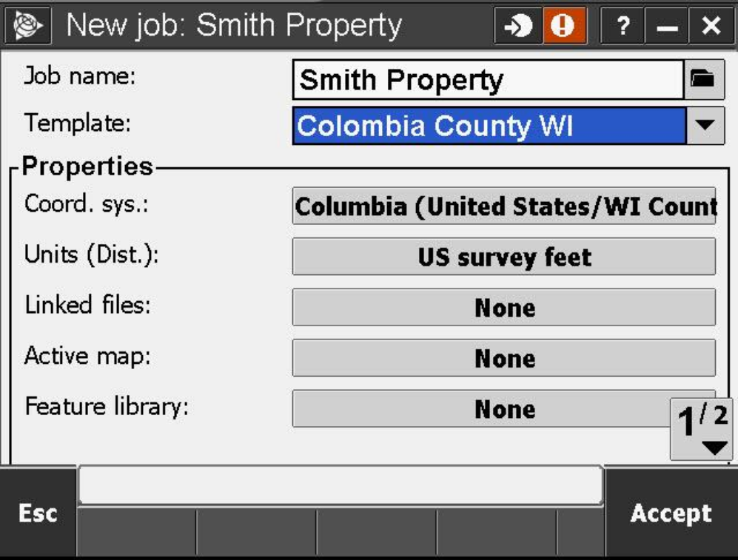The height and width of the screenshot is (560, 738).
Task: Open the orange exclamation alert icon
Action: click(x=564, y=25)
